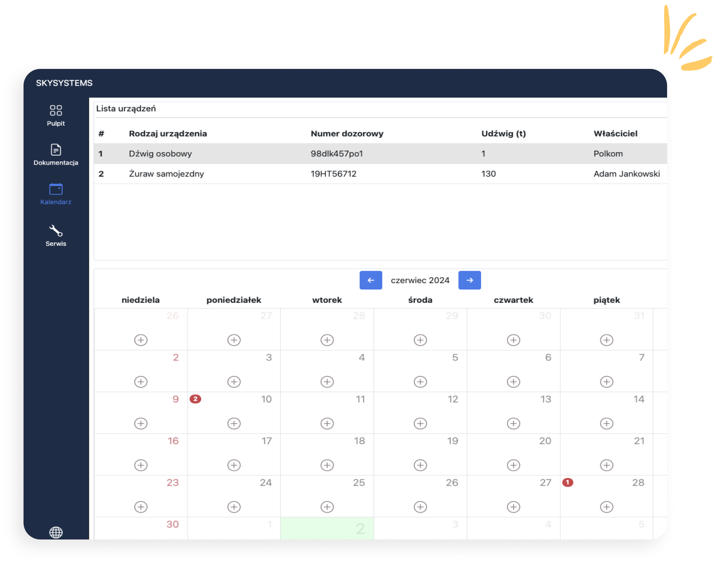
Task: Add event on June 5 plus icon
Action: [x=420, y=381]
